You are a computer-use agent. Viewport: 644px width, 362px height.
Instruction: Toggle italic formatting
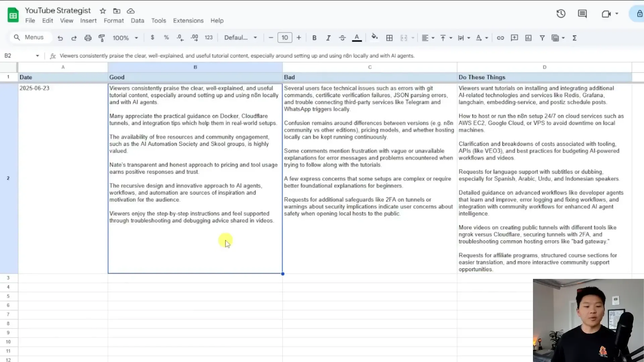point(328,38)
